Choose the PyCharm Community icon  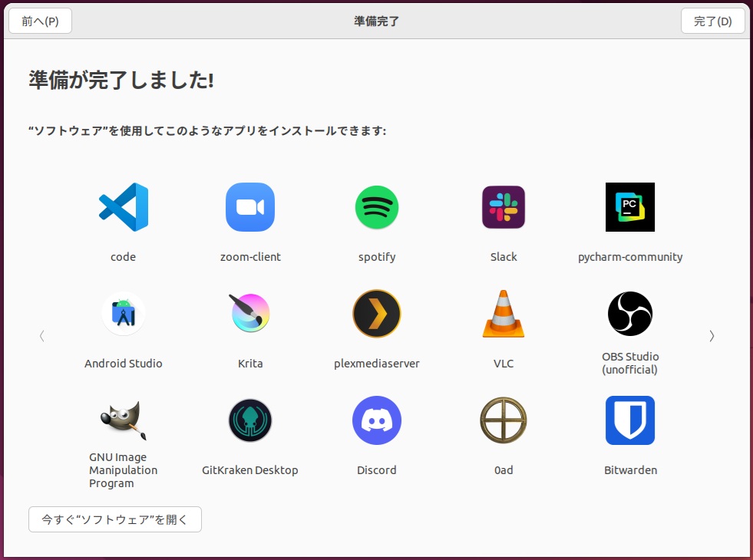630,207
